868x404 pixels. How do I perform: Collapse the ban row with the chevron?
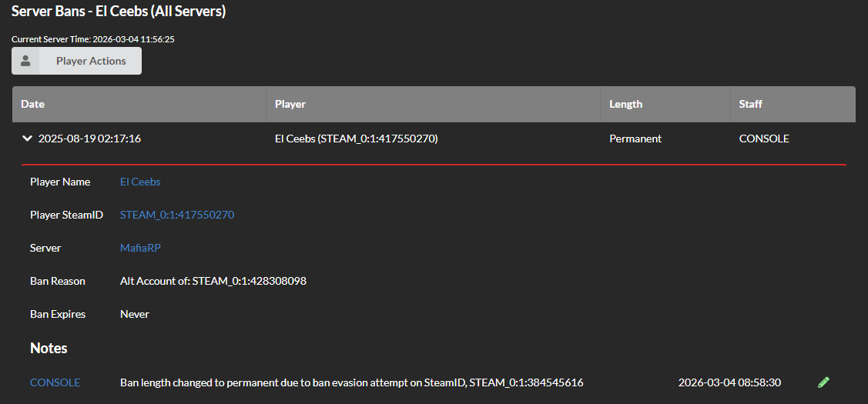tap(28, 139)
